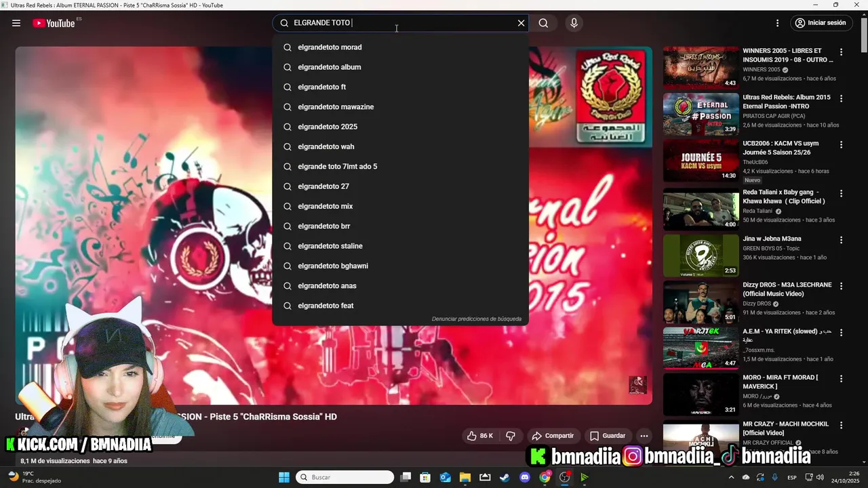Choose suggestion 'elgrandetoto 27'
This screenshot has width=868, height=488.
(400, 186)
